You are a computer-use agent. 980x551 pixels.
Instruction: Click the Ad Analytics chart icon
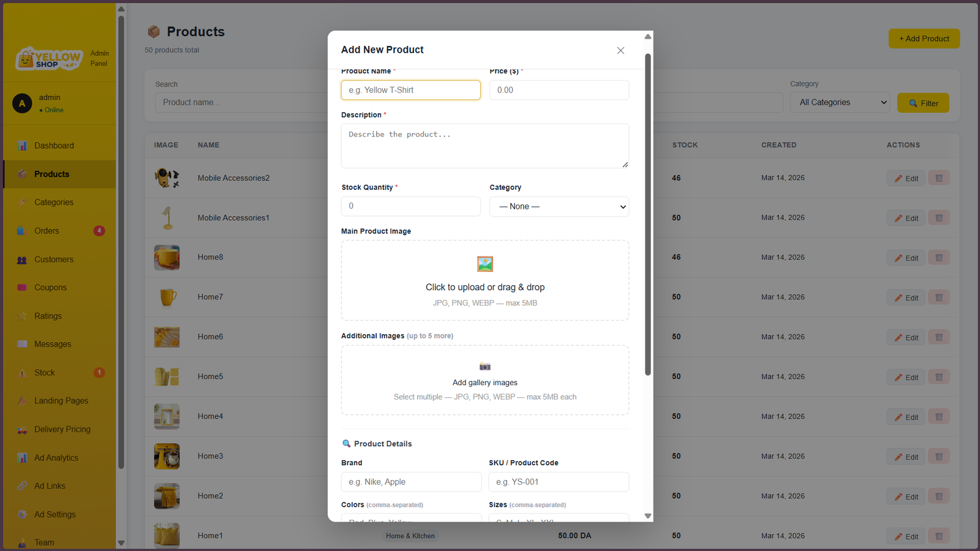[x=22, y=458]
